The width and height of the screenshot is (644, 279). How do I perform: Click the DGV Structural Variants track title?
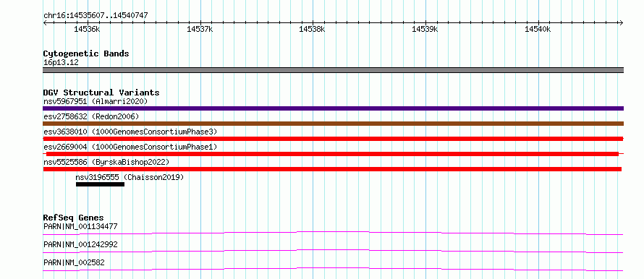101,93
